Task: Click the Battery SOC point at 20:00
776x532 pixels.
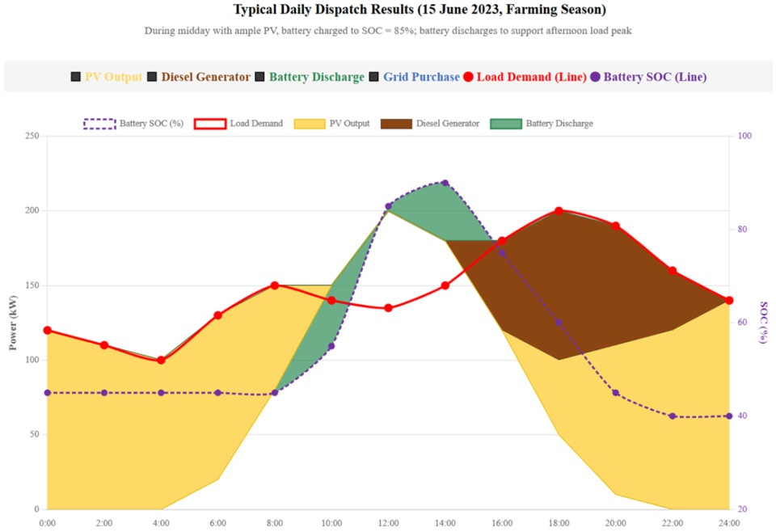Action: pyautogui.click(x=616, y=393)
